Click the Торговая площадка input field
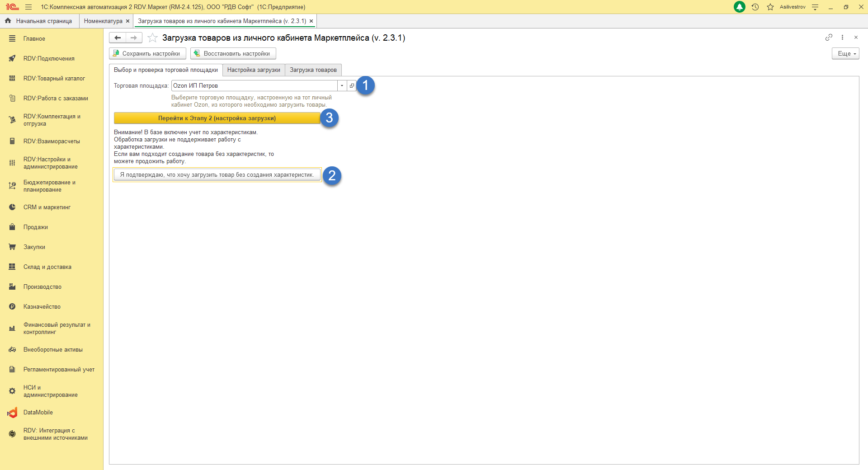Screen dimensions: 868x470 (x=254, y=85)
